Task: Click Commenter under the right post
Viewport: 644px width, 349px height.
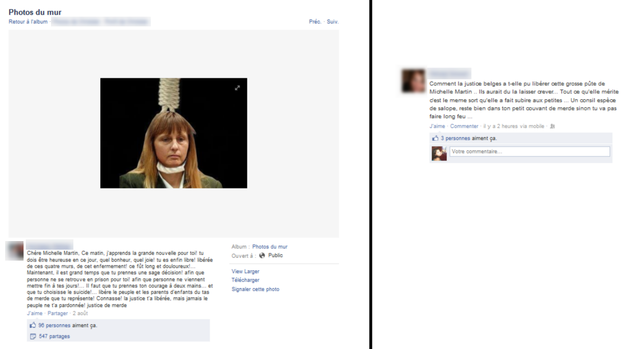Action: [x=464, y=126]
